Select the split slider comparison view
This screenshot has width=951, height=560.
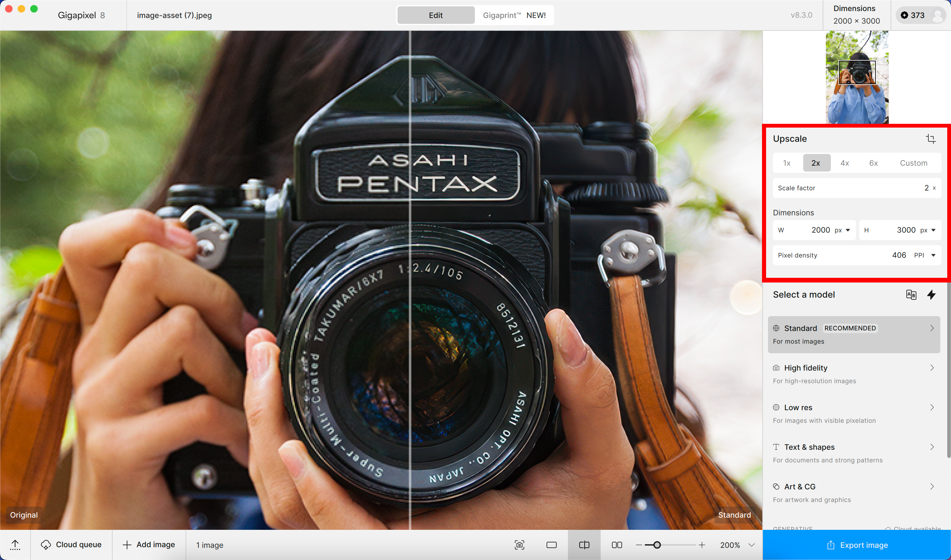(x=584, y=545)
